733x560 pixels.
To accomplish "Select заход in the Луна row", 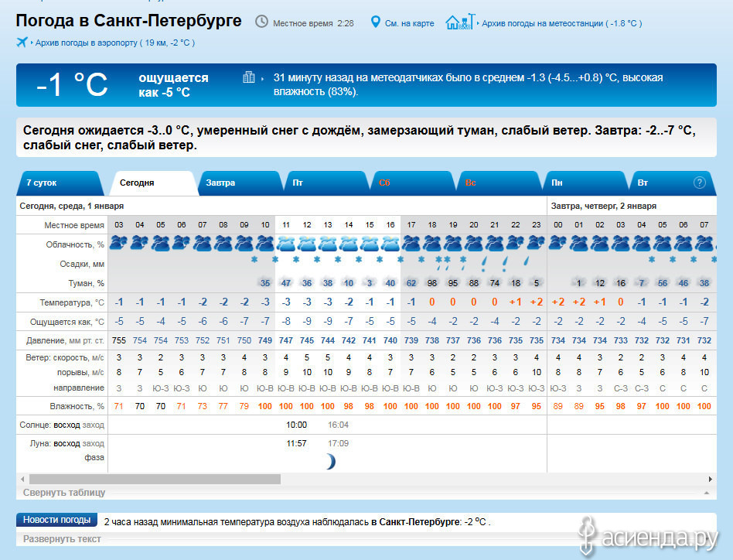I will [x=93, y=443].
